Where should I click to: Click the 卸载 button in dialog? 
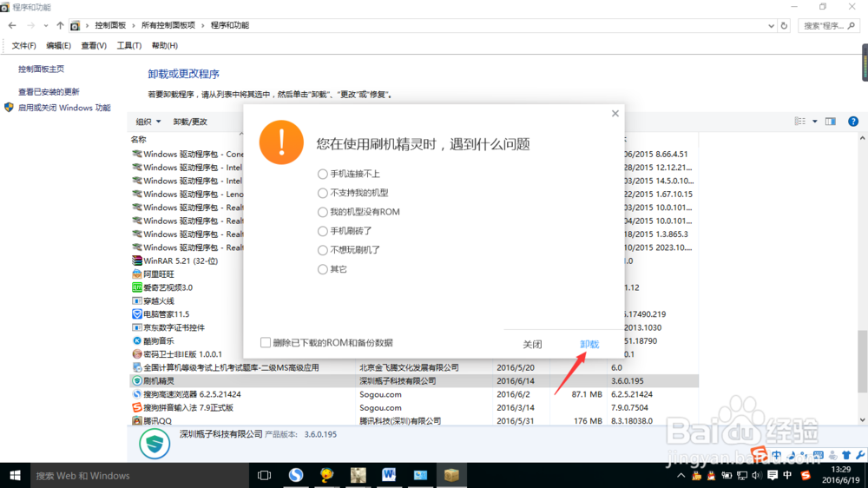click(589, 345)
